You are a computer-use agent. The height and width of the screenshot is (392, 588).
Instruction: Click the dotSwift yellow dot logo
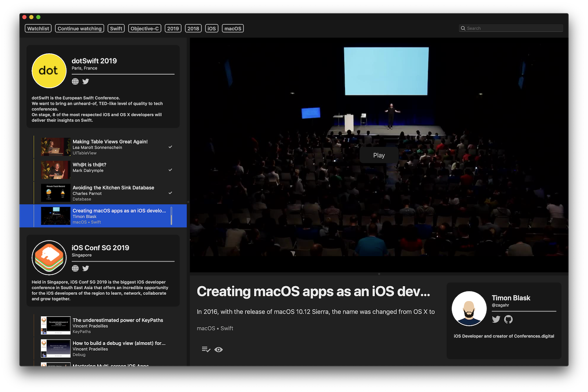(x=49, y=71)
